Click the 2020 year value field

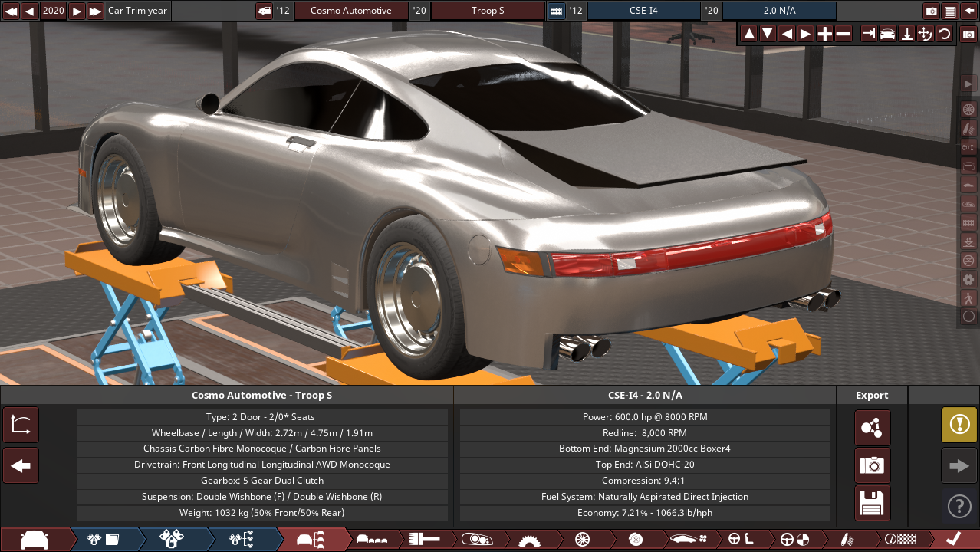[53, 11]
